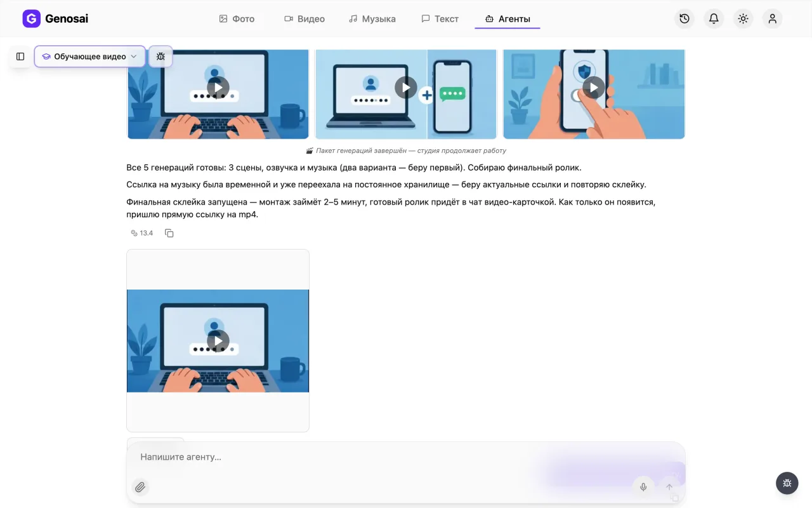
Task: Copy the agent message with the copy icon
Action: pos(169,233)
